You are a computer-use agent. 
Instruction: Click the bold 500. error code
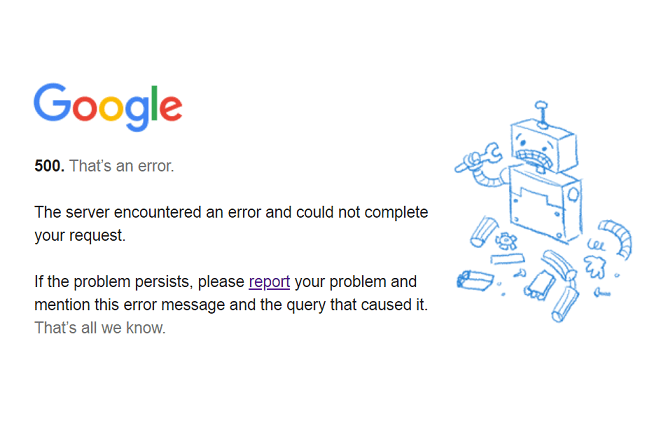(49, 166)
